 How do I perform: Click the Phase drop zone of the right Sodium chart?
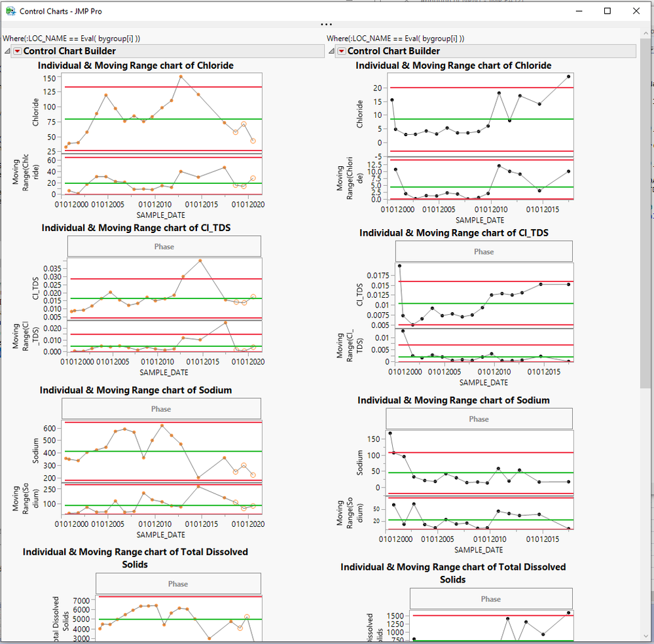coord(479,419)
